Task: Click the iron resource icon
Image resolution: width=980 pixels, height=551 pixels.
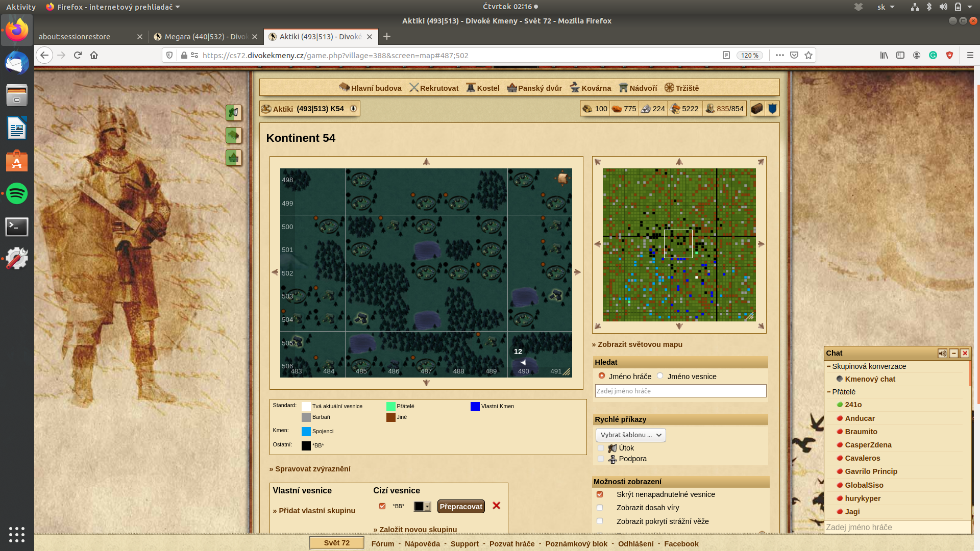Action: (x=646, y=109)
